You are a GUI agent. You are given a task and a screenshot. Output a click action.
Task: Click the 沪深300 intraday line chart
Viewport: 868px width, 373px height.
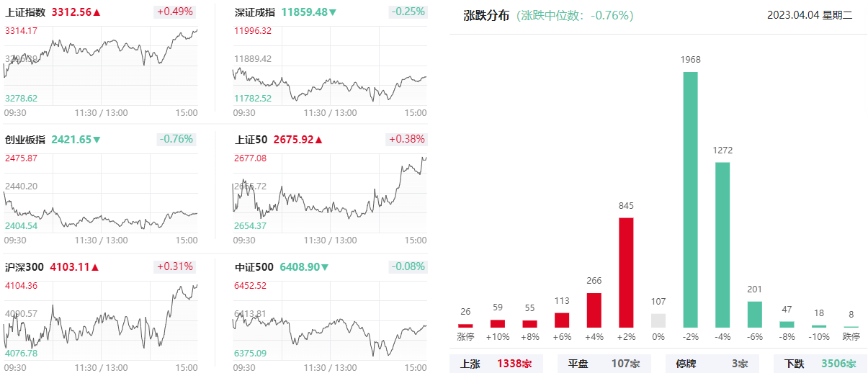tap(101, 317)
